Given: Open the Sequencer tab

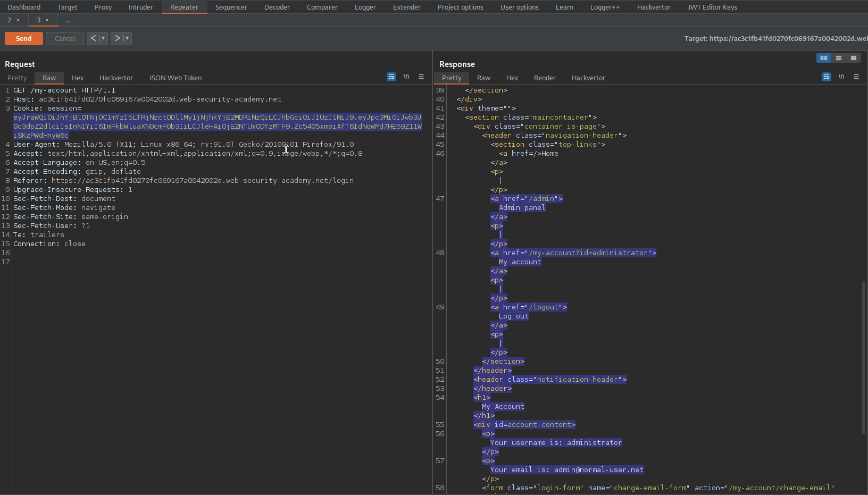Looking at the screenshot, I should coord(231,7).
